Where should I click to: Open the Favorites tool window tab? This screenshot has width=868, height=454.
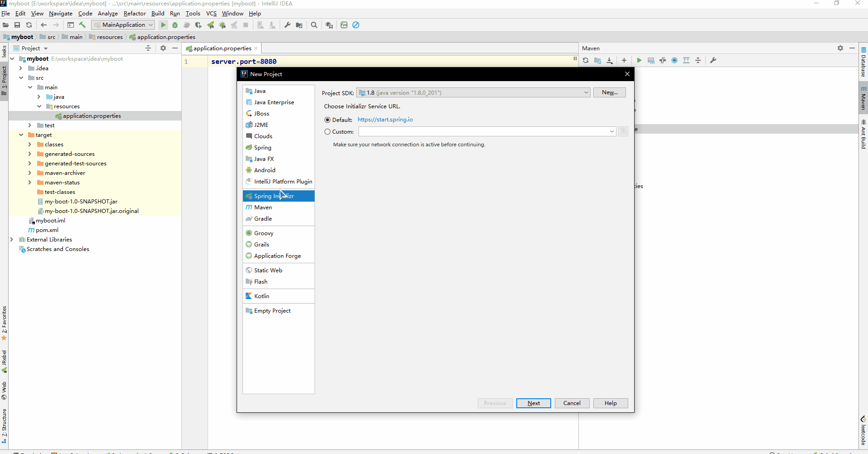point(4,323)
